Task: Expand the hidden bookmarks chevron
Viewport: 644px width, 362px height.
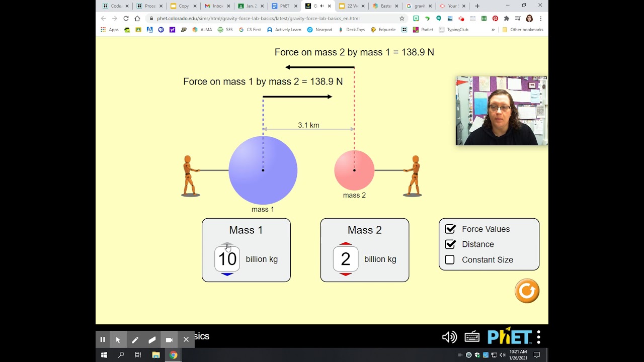Action: click(493, 30)
